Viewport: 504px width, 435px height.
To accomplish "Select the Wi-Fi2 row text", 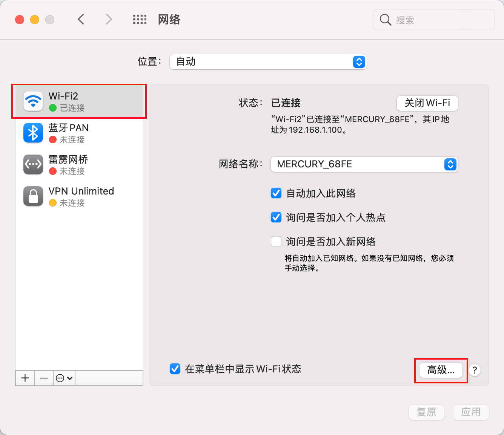I will 63,96.
